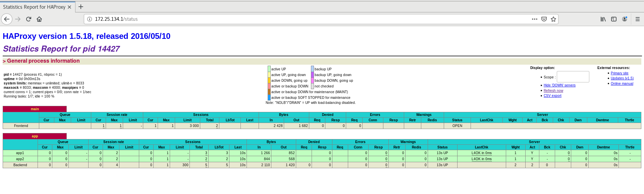Click the OPEN status cell in Frontend row
The height and width of the screenshot is (194, 644).
[457, 126]
